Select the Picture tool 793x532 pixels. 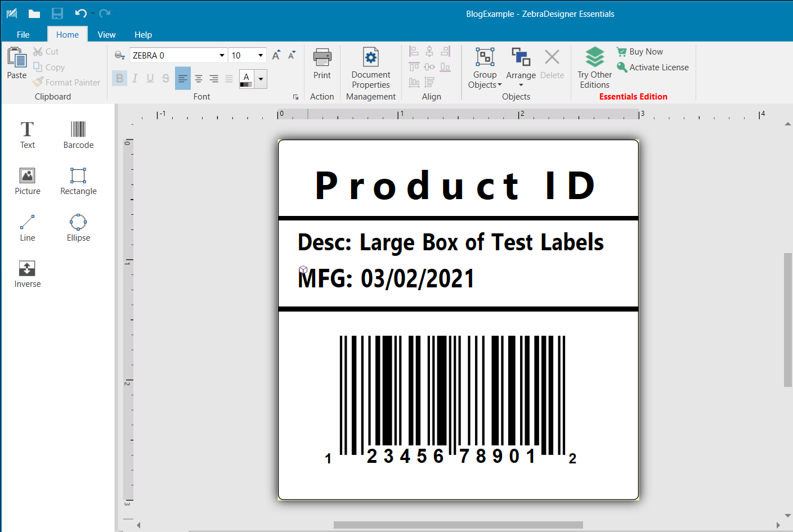tap(27, 181)
